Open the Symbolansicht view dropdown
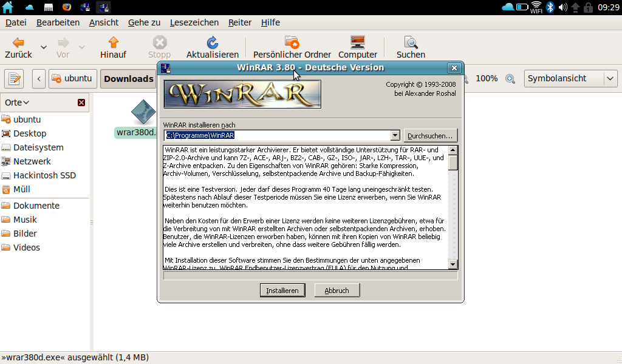This screenshot has width=622, height=364. pos(610,78)
